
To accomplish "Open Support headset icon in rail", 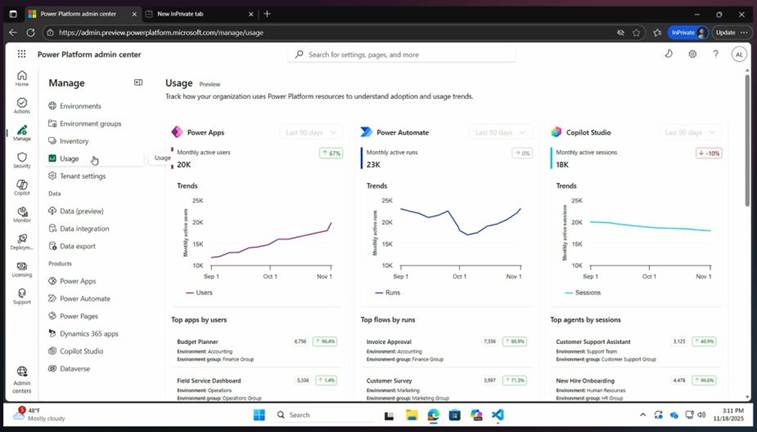I will [x=22, y=296].
